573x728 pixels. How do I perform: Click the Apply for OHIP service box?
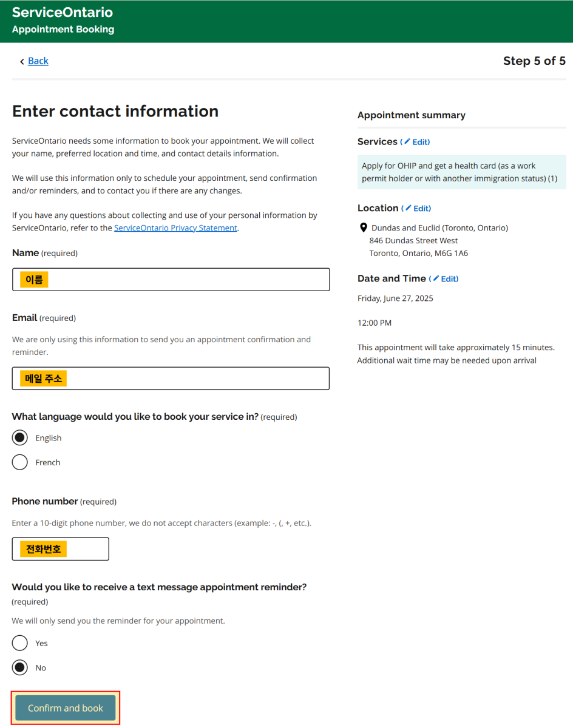pos(461,172)
